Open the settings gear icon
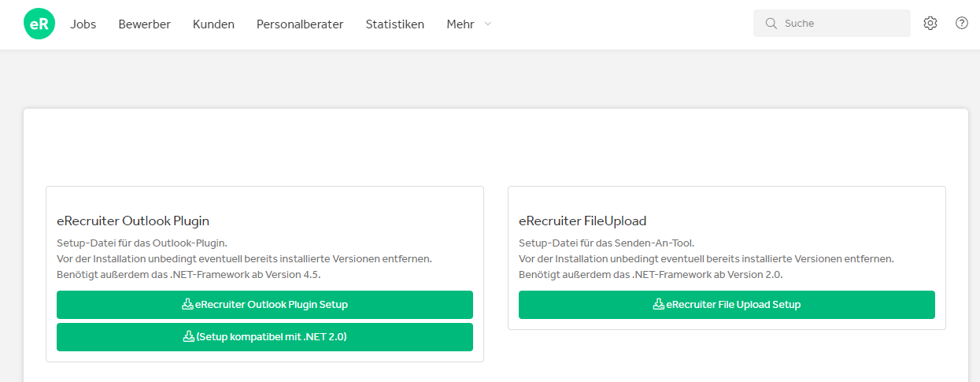The height and width of the screenshot is (382, 980). [930, 23]
